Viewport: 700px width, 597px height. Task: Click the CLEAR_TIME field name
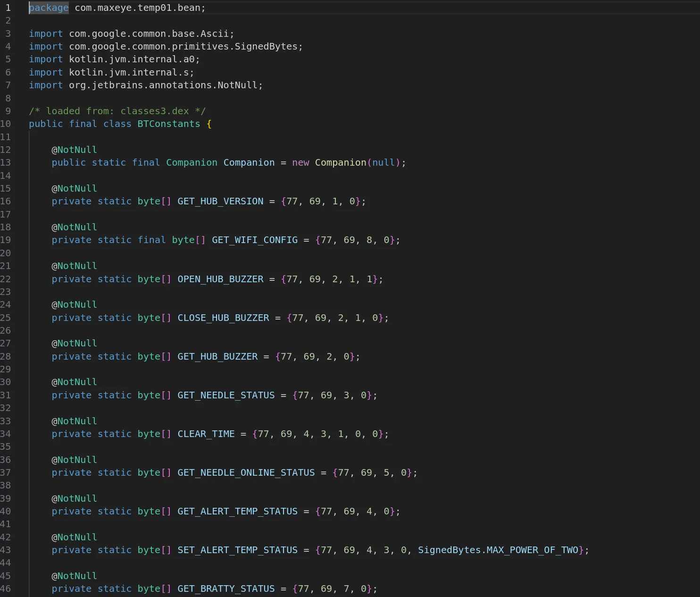pyautogui.click(x=206, y=434)
